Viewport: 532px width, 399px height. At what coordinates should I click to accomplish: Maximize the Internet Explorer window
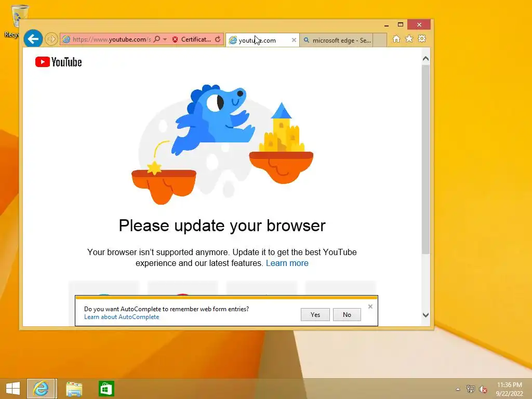(x=401, y=25)
